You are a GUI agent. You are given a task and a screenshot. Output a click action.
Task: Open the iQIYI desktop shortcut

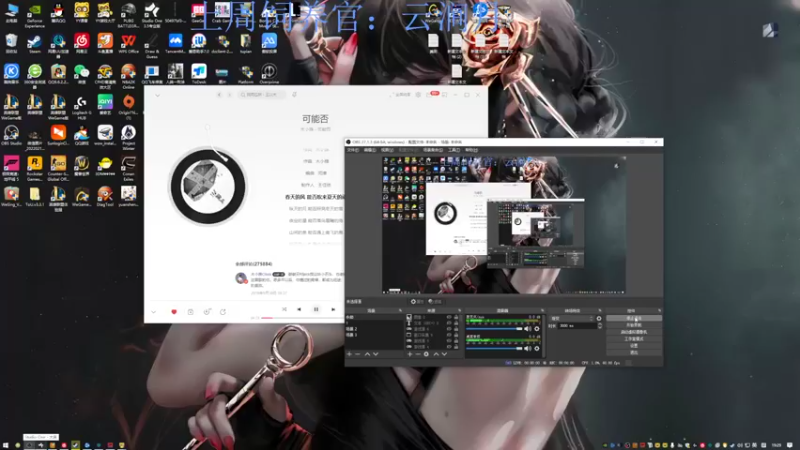(x=105, y=105)
